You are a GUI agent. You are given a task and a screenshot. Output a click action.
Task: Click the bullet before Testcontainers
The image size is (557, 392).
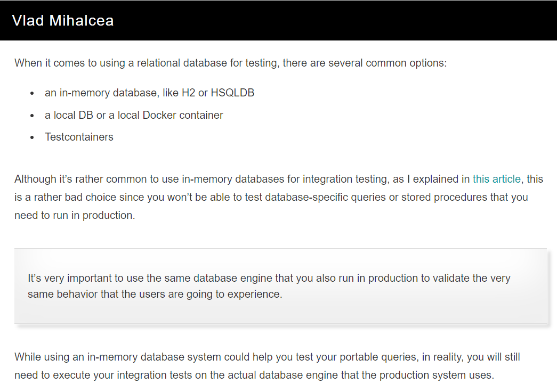click(x=33, y=137)
